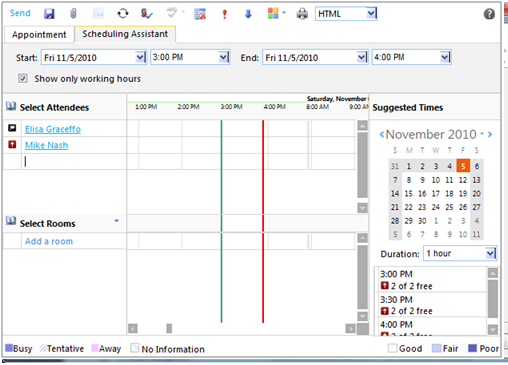Attach a file with paperclip icon
The width and height of the screenshot is (508, 365).
click(x=73, y=14)
